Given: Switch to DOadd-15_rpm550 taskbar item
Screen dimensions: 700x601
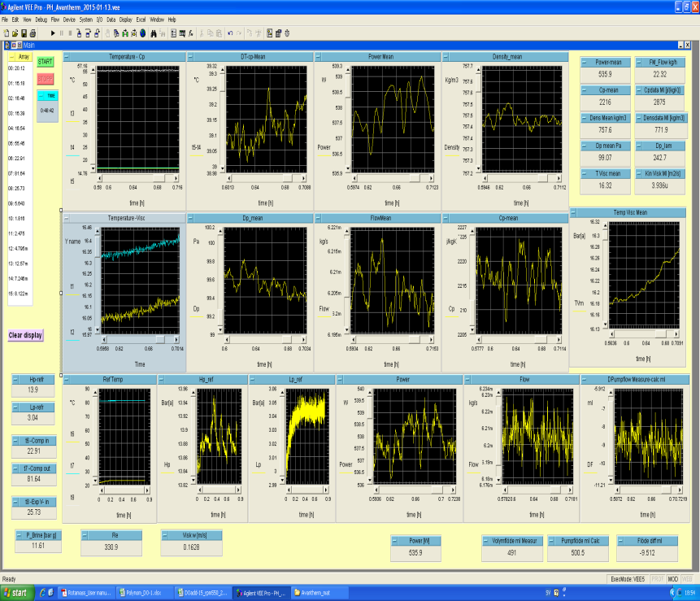Looking at the screenshot, I should point(202,593).
